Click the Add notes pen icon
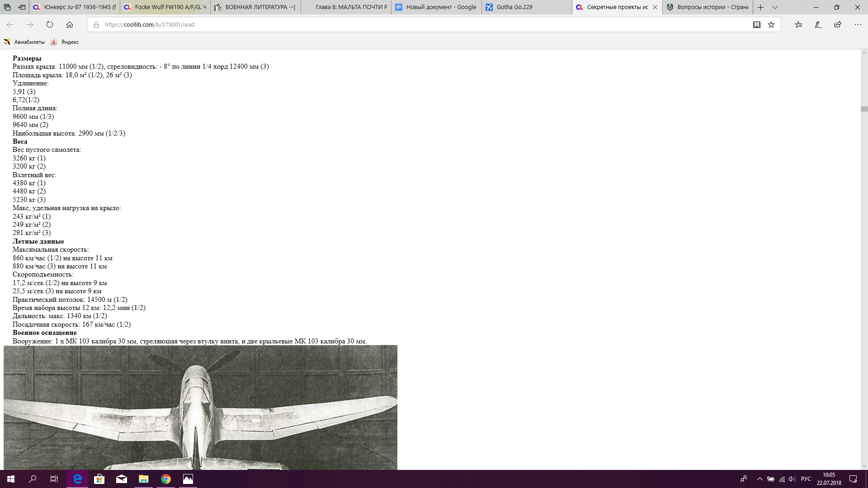 pos(818,25)
